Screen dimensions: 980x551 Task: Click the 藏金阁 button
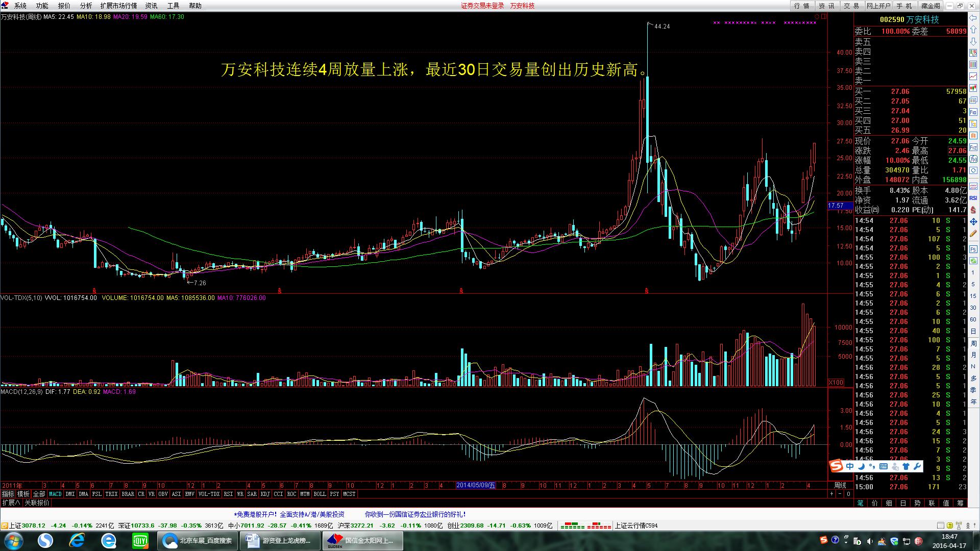click(930, 6)
